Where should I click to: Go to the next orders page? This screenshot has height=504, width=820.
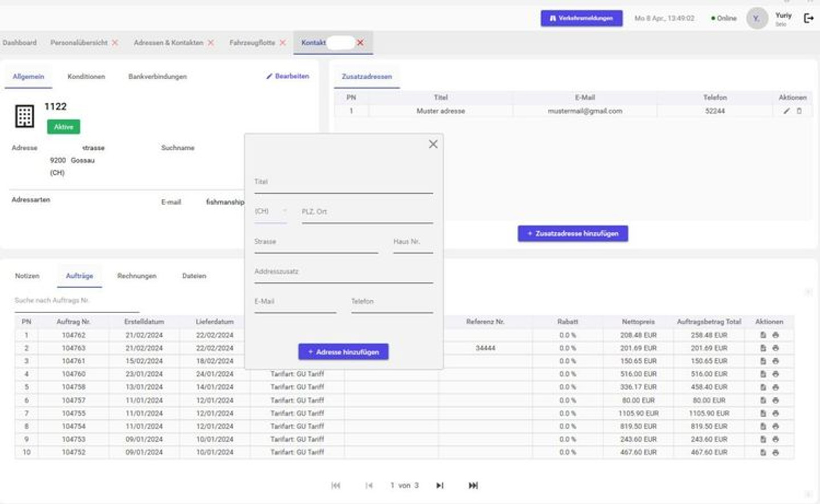(x=440, y=485)
